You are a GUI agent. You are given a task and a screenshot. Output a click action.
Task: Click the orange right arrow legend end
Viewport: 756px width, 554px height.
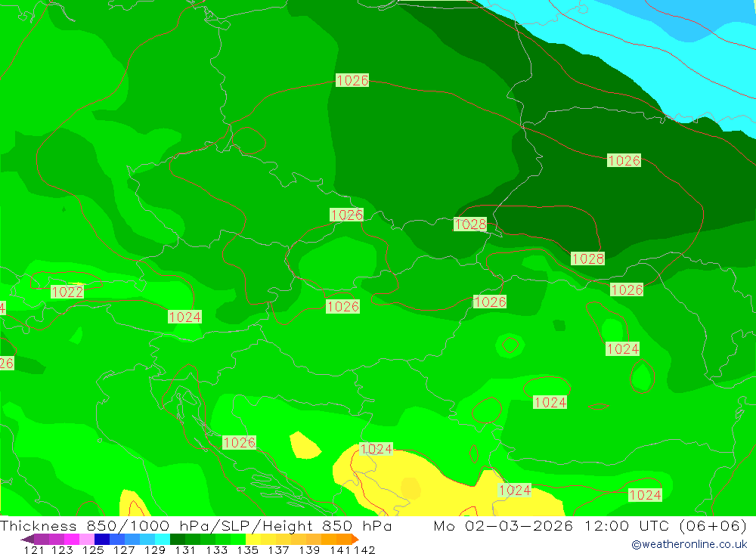355,539
